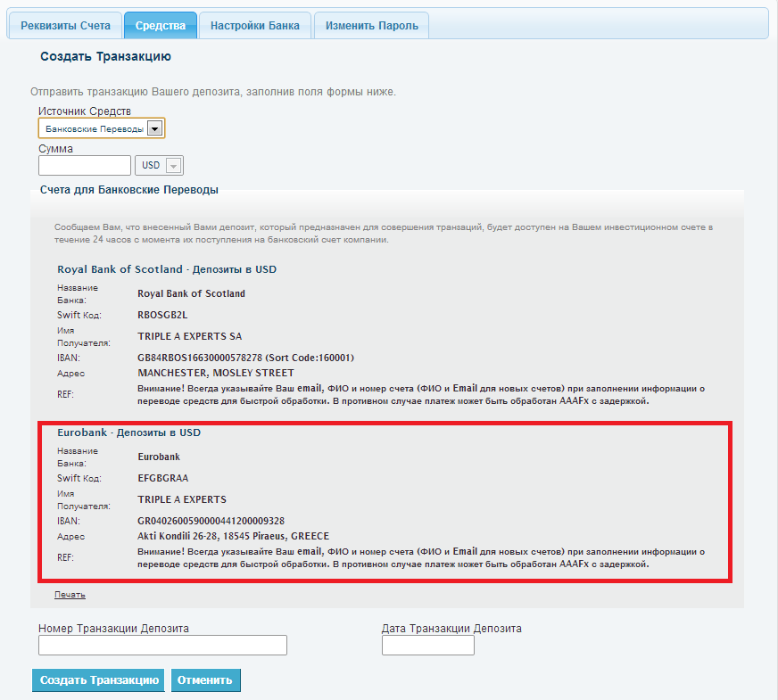Open the Печать link
Image resolution: width=778 pixels, height=700 pixels.
pos(70,595)
